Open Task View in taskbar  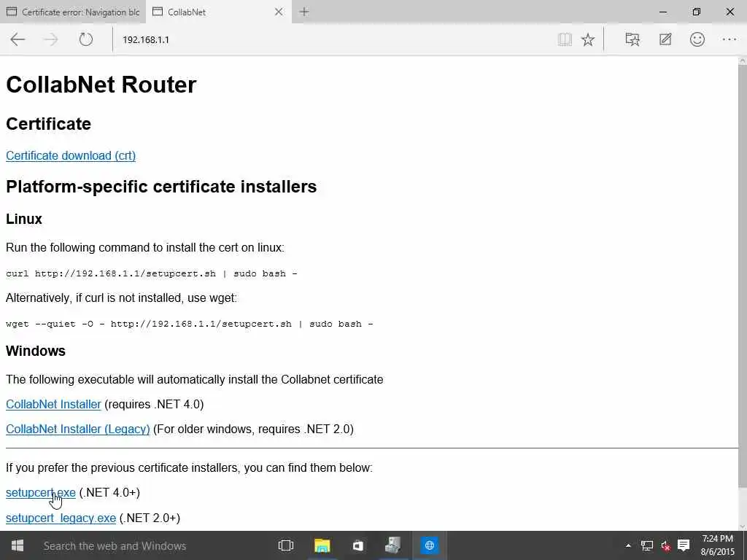point(286,545)
